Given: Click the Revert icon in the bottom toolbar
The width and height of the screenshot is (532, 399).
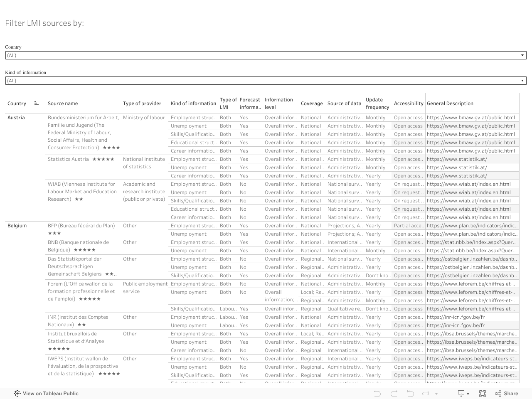Looking at the screenshot, I should click(410, 394).
